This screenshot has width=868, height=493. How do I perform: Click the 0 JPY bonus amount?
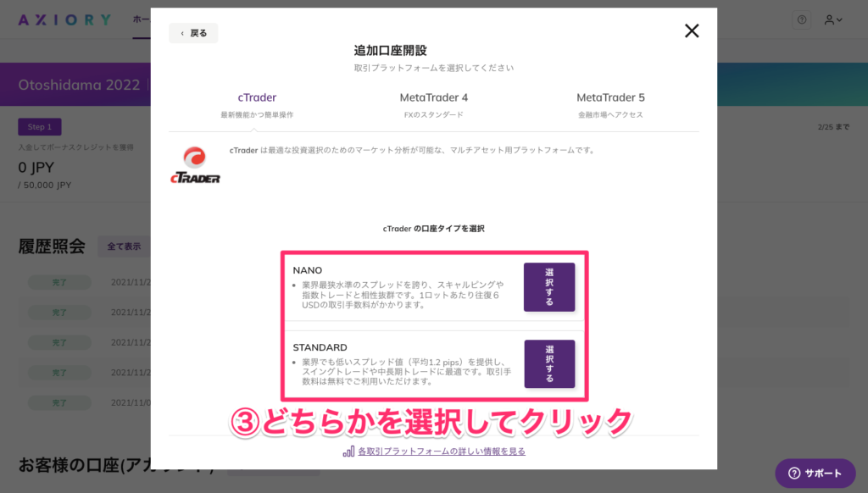pyautogui.click(x=36, y=167)
